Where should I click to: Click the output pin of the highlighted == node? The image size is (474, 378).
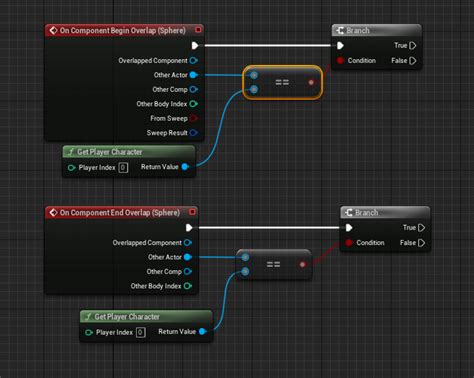[311, 82]
